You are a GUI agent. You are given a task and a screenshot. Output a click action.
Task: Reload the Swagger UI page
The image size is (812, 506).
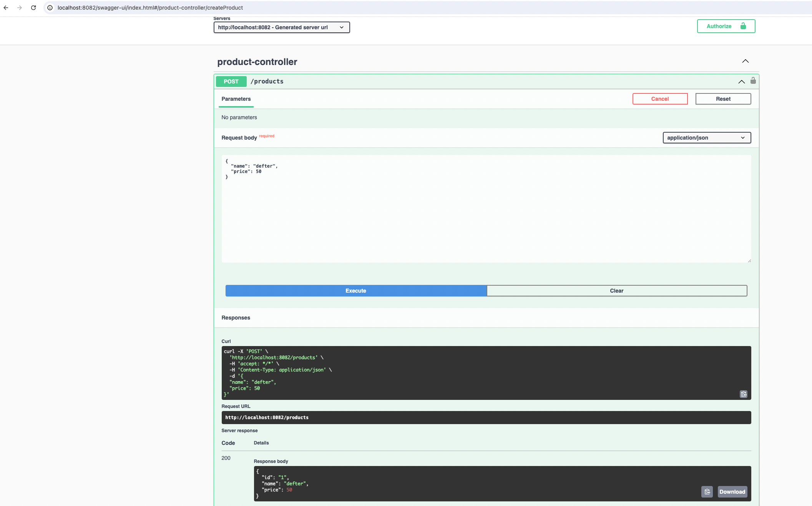33,8
